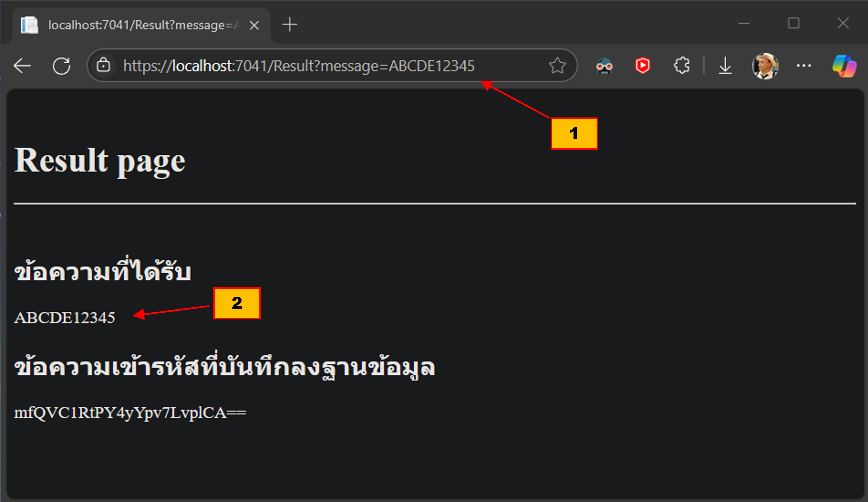Click the back navigation arrow
Screen dimensions: 868x502
22,65
